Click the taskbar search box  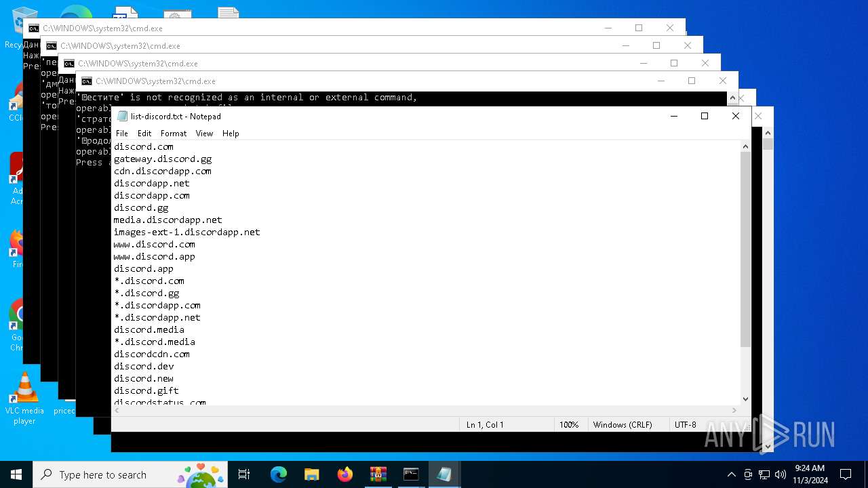(x=132, y=474)
